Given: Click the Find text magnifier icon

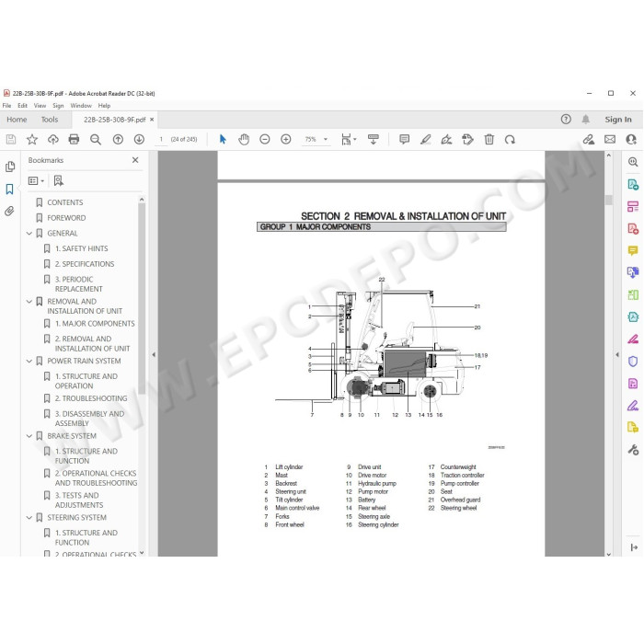Looking at the screenshot, I should pos(96,140).
